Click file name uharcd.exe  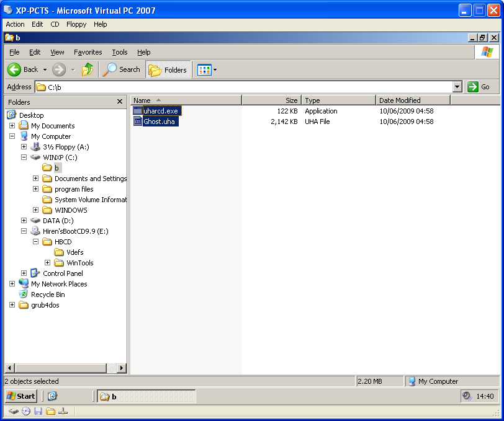click(x=162, y=111)
